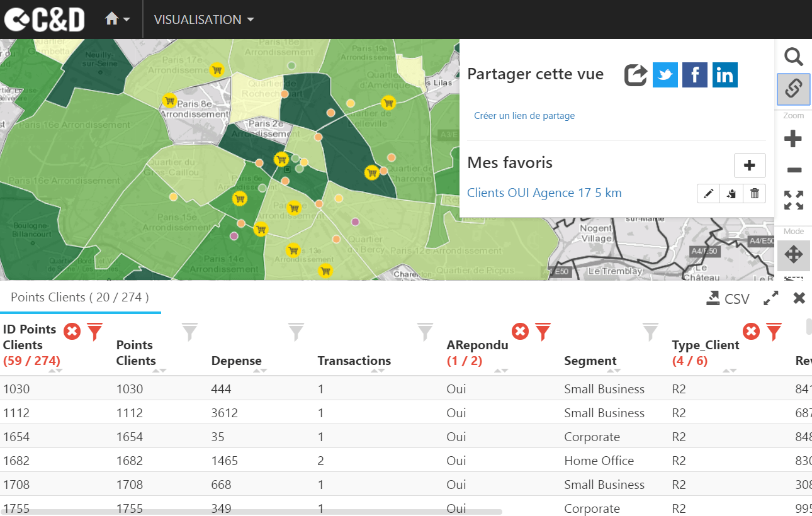Image resolution: width=812 pixels, height=516 pixels.
Task: Select the pan move mode icon
Action: click(x=793, y=255)
